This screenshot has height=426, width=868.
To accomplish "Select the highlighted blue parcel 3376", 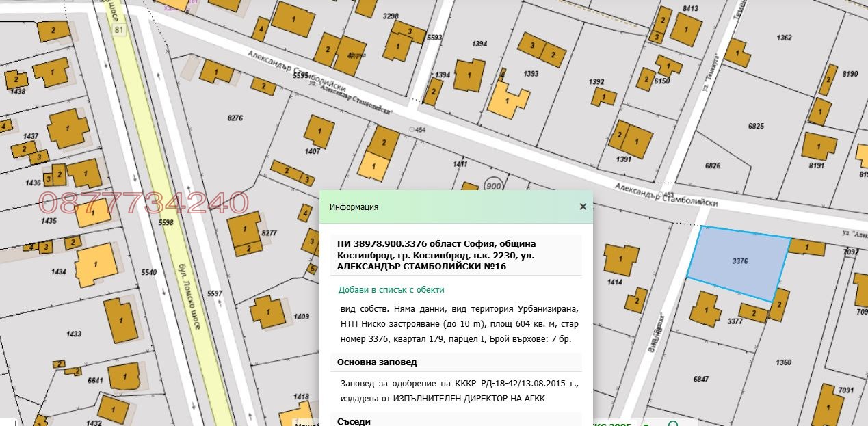I will pos(739,260).
